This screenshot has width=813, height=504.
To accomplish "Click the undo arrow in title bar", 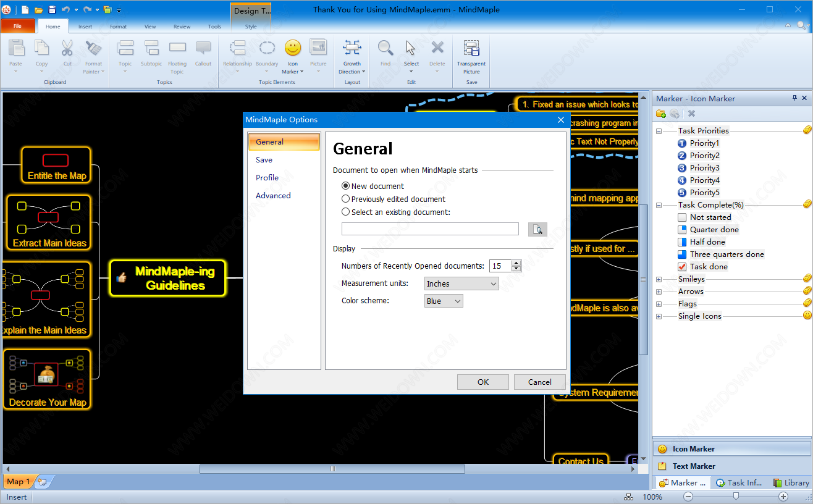I will (x=65, y=10).
